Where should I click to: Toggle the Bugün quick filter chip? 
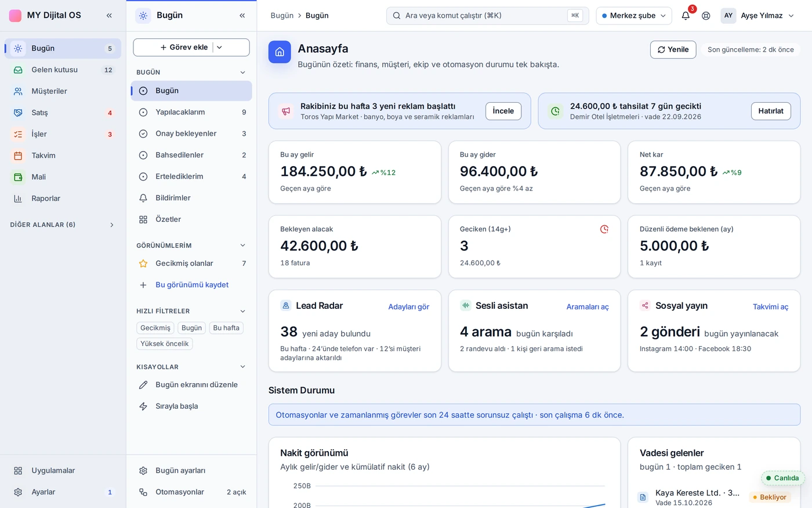[191, 328]
